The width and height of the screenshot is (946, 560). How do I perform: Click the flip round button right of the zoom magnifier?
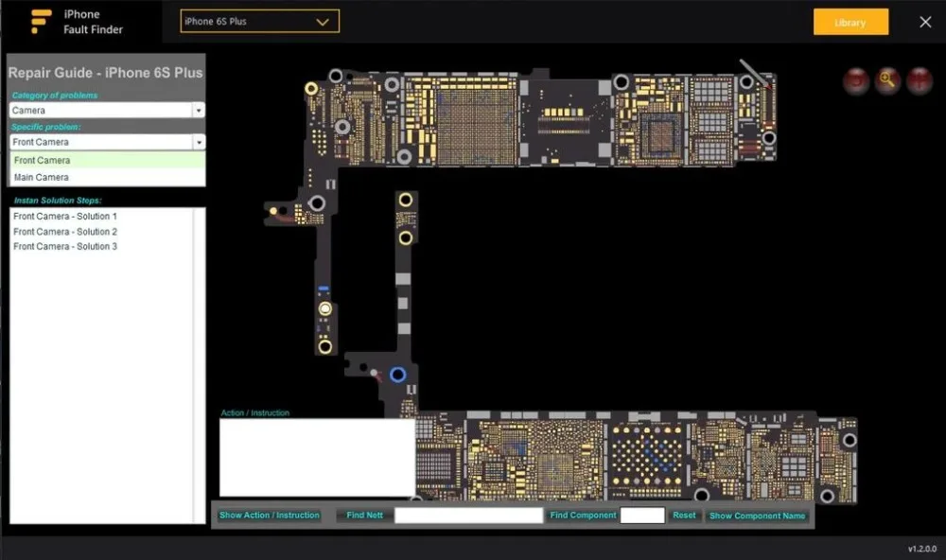click(x=920, y=80)
